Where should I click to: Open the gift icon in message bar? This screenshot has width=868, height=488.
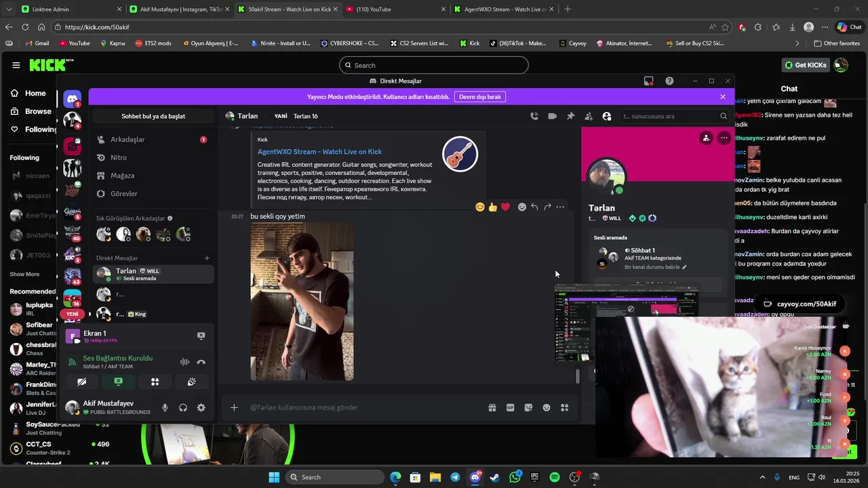pyautogui.click(x=492, y=407)
